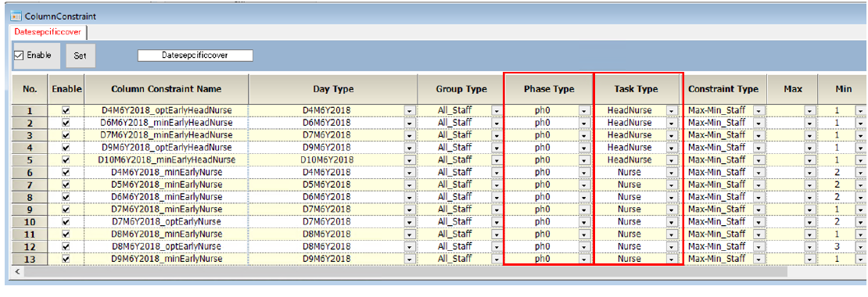Click the Datesepcificcover name field
The image size is (868, 297).
pos(195,55)
